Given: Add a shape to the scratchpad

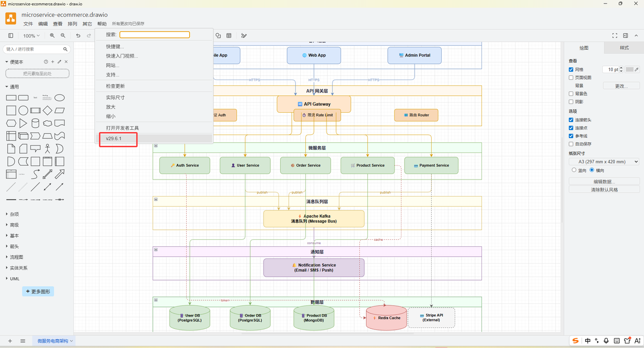Looking at the screenshot, I should 52,62.
